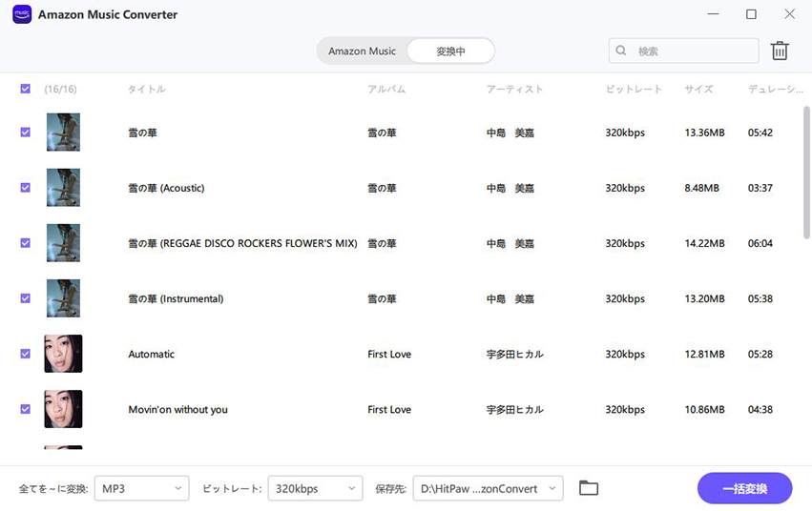Click the 05:38 duration value
812x511 pixels.
click(760, 298)
